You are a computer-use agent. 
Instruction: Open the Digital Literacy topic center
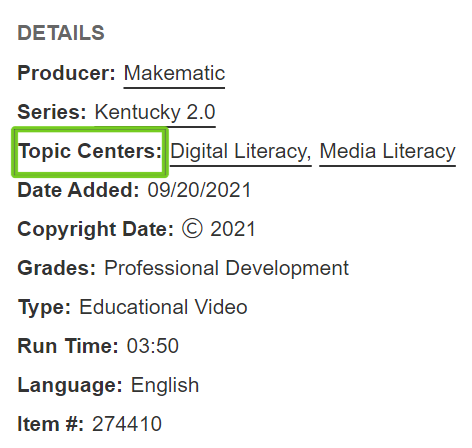[241, 151]
